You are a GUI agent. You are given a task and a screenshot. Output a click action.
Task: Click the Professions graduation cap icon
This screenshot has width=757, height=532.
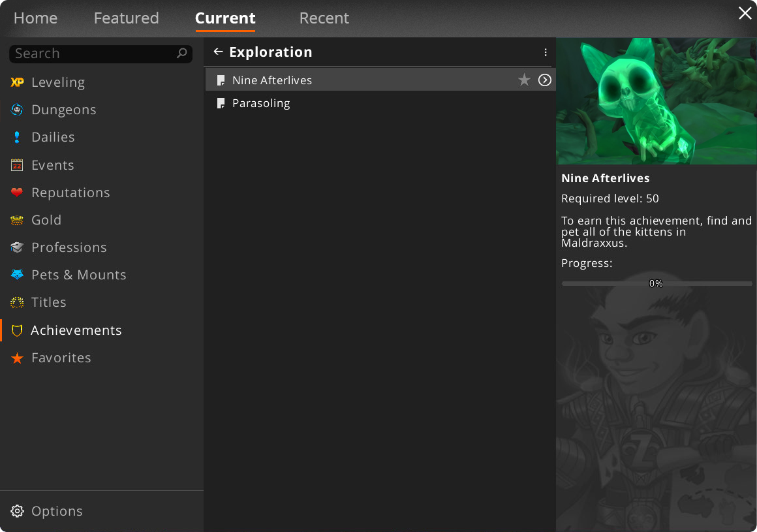[x=17, y=247]
